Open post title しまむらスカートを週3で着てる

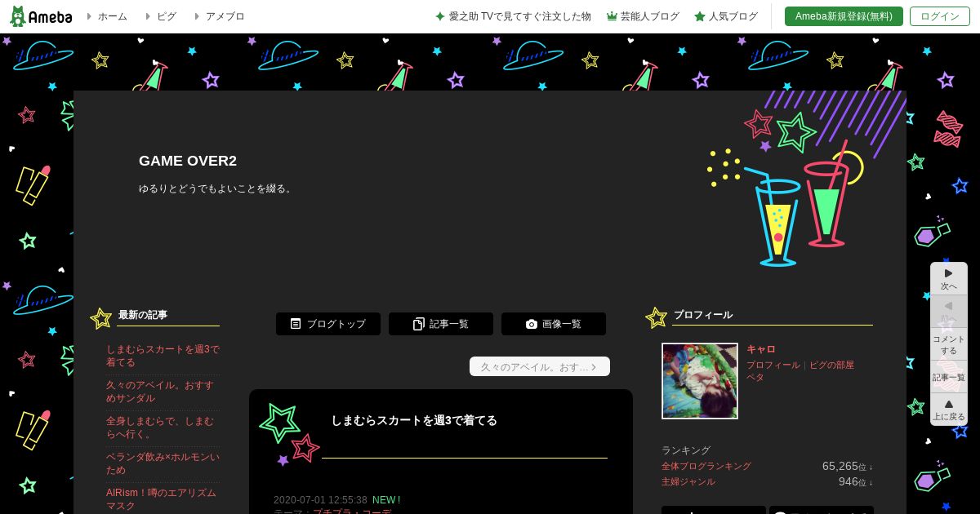point(413,420)
